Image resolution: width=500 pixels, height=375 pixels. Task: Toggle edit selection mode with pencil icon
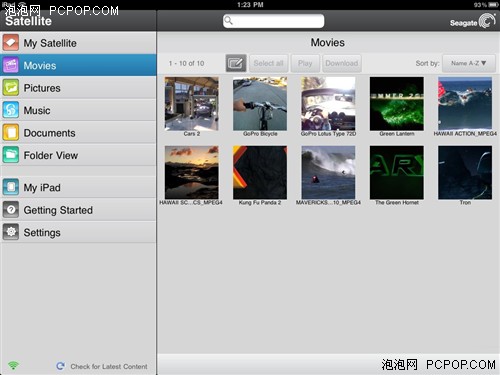(x=236, y=63)
